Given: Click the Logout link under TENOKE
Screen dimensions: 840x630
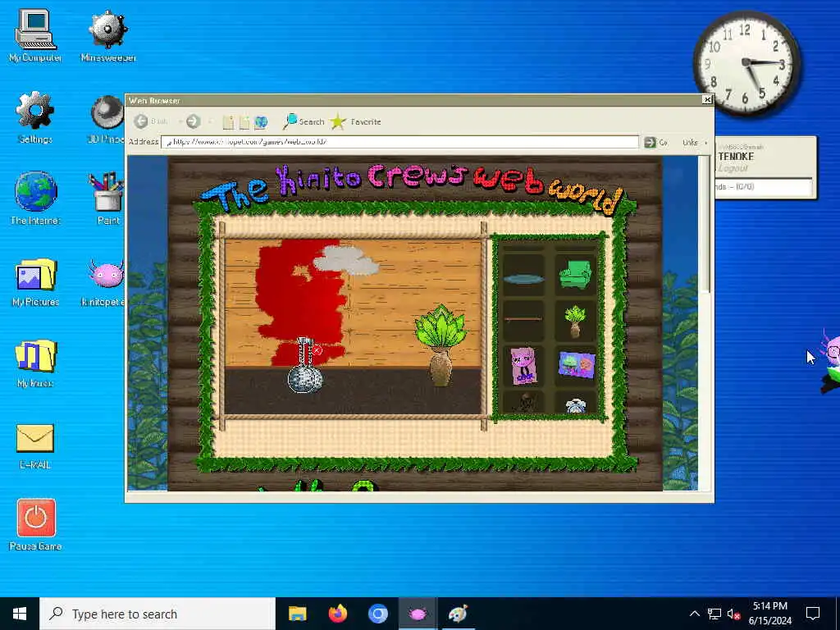Looking at the screenshot, I should click(733, 168).
